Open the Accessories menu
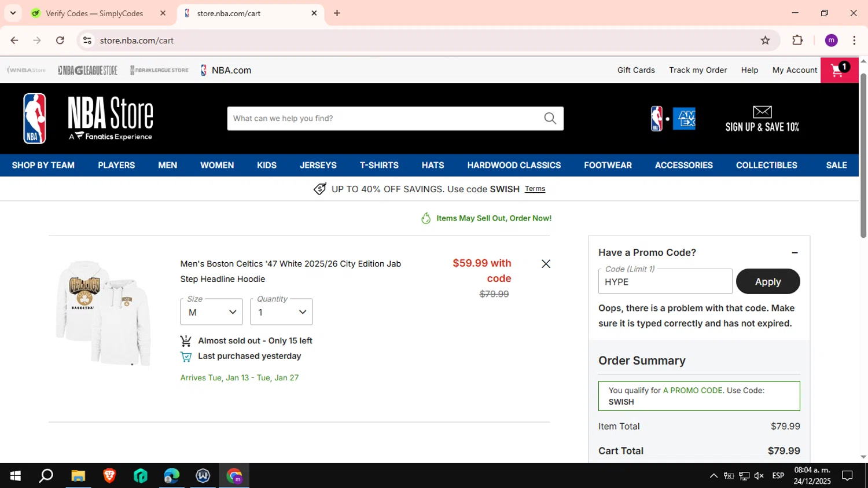 (684, 166)
